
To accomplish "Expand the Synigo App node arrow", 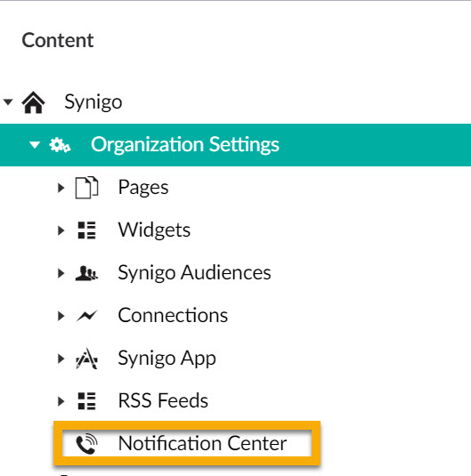I will [x=61, y=359].
